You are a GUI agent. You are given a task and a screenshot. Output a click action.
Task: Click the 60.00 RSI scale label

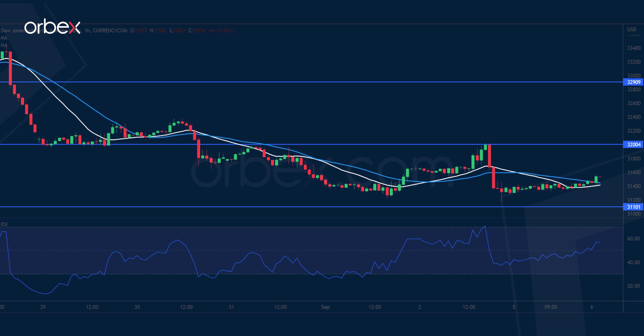[x=633, y=239]
